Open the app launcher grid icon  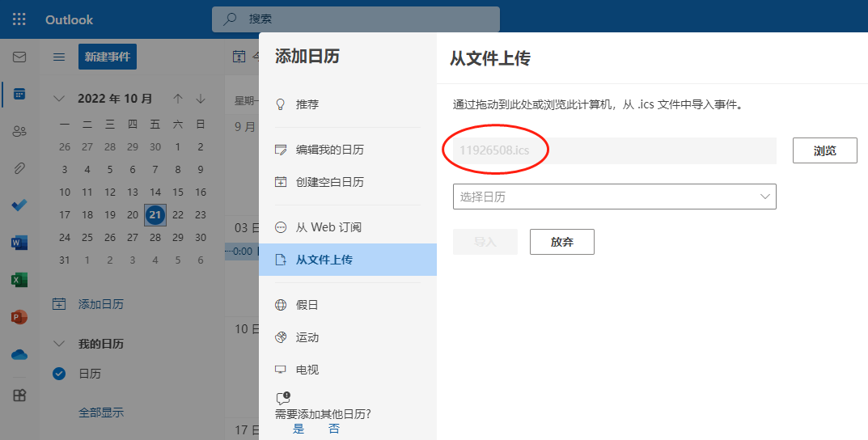click(x=19, y=19)
